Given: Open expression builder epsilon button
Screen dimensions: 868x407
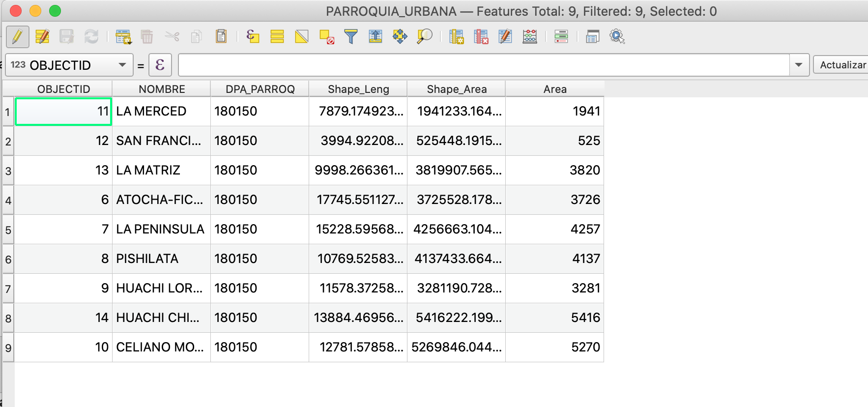Looking at the screenshot, I should pyautogui.click(x=160, y=65).
